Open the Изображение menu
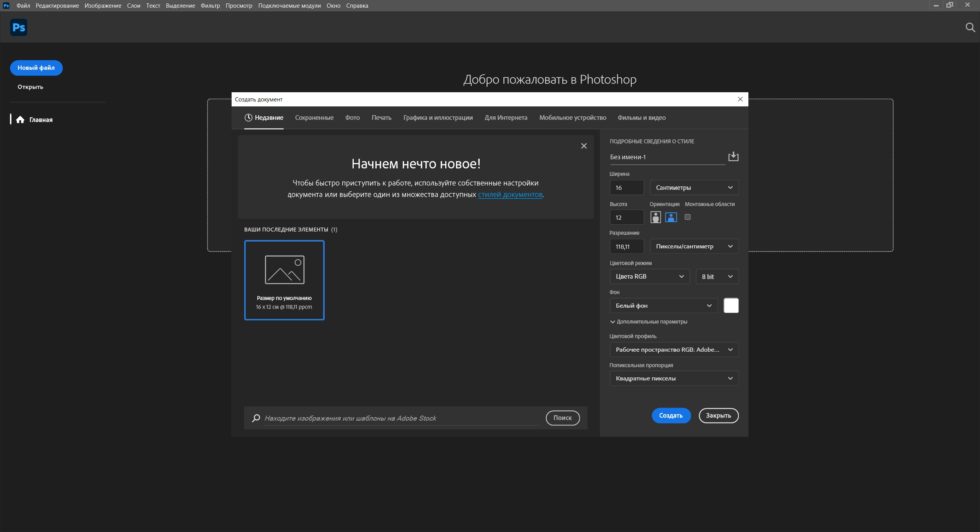980x532 pixels. click(x=103, y=6)
